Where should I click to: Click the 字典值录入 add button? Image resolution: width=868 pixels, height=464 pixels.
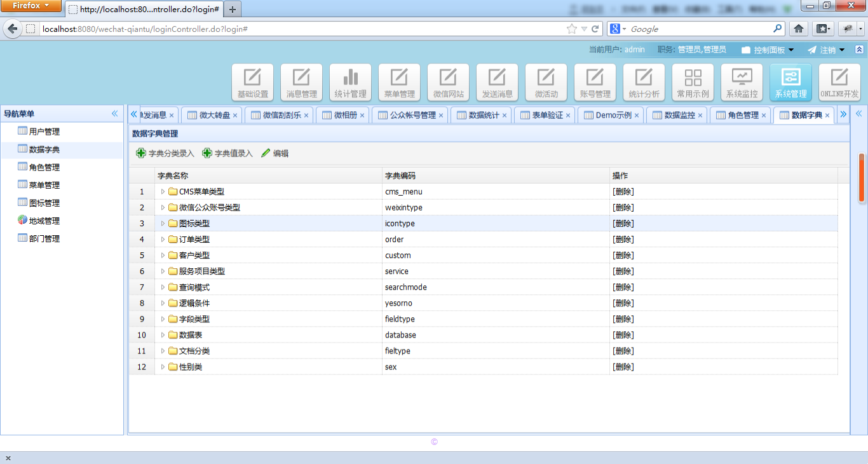coord(227,153)
